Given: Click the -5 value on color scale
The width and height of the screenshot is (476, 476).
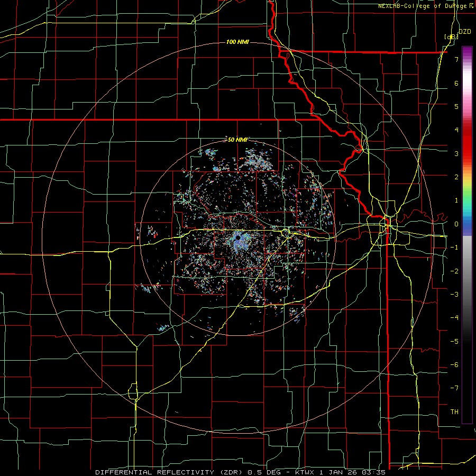Looking at the screenshot, I should tap(454, 342).
